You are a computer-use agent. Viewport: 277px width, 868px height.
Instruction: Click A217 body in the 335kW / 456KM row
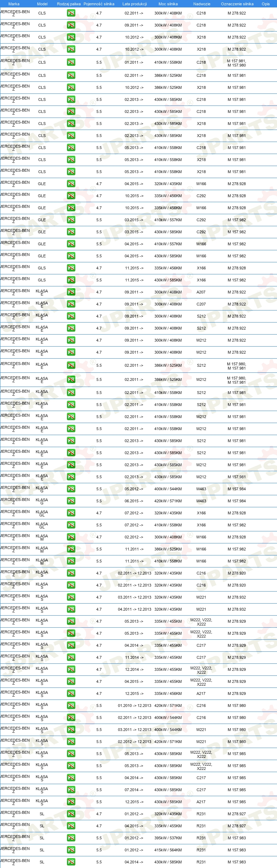tap(201, 693)
